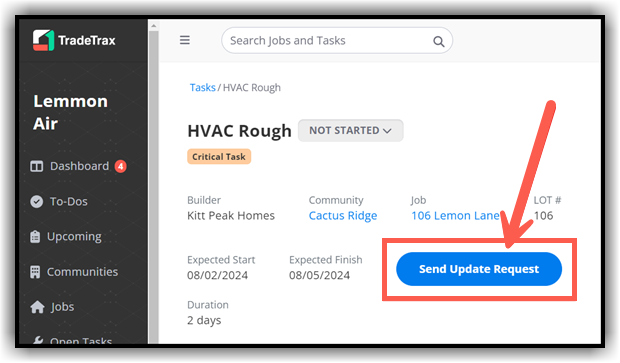Click the Upcoming clipboard icon
Viewport: 620px width, 363px height.
(35, 236)
